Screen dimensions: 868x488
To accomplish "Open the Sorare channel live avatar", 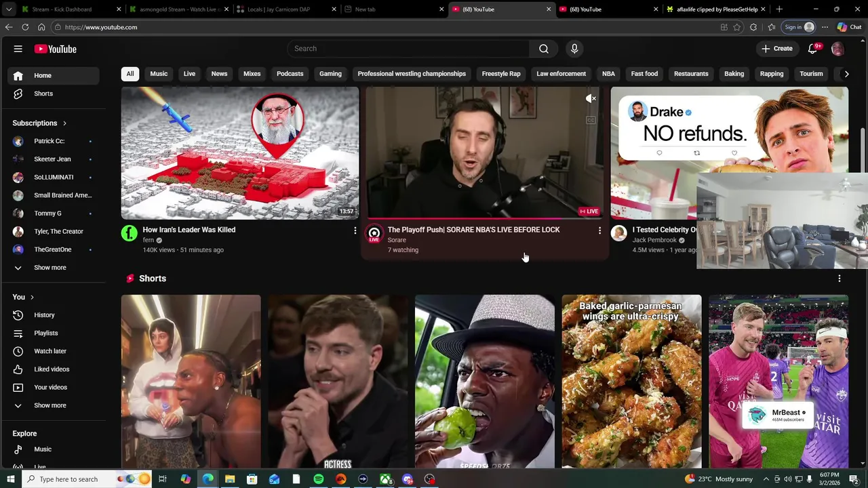I will [374, 234].
